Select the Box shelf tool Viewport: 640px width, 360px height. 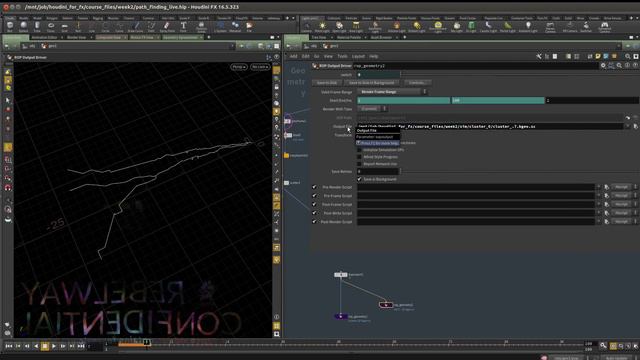[10, 27]
